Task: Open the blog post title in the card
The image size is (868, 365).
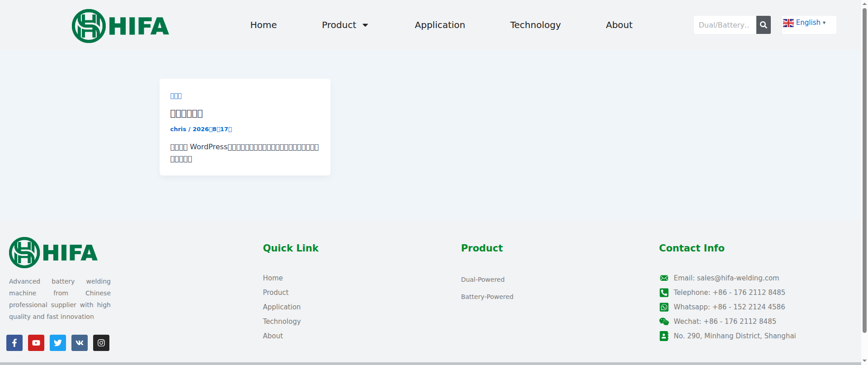Action: point(186,114)
